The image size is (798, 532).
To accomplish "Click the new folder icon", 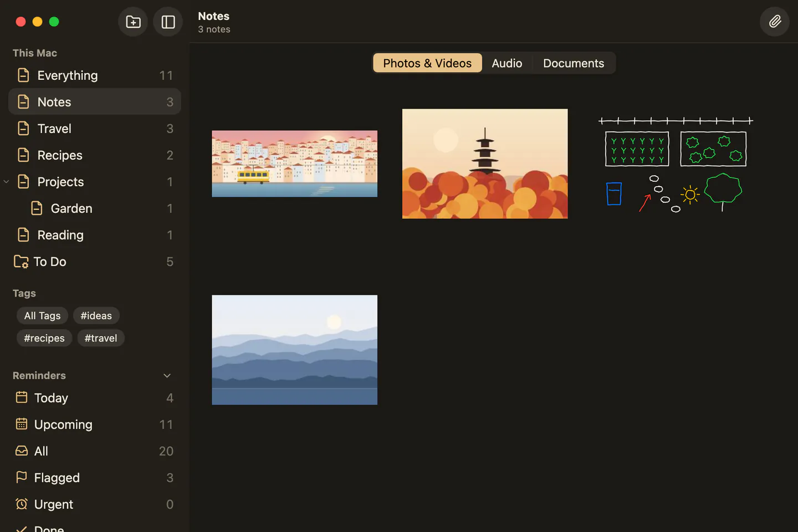I will click(x=133, y=22).
